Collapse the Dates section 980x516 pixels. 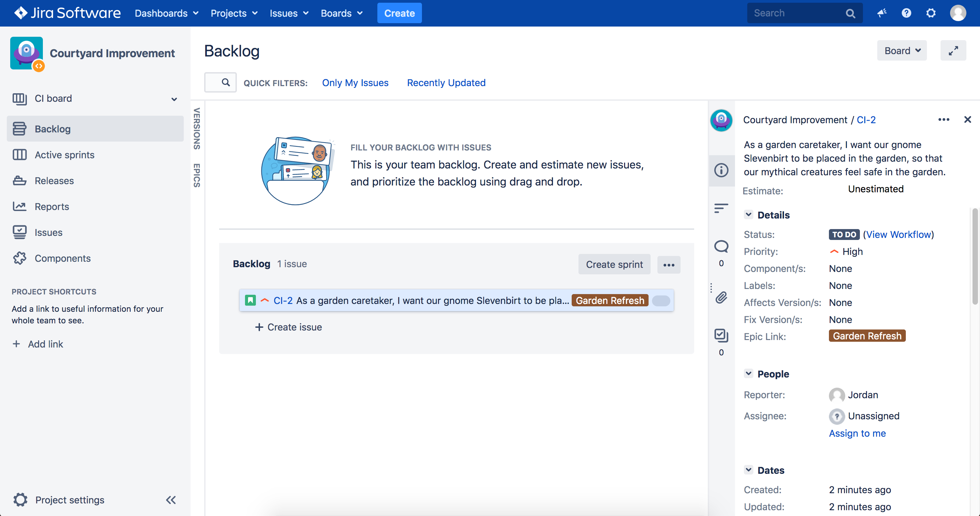click(x=748, y=470)
